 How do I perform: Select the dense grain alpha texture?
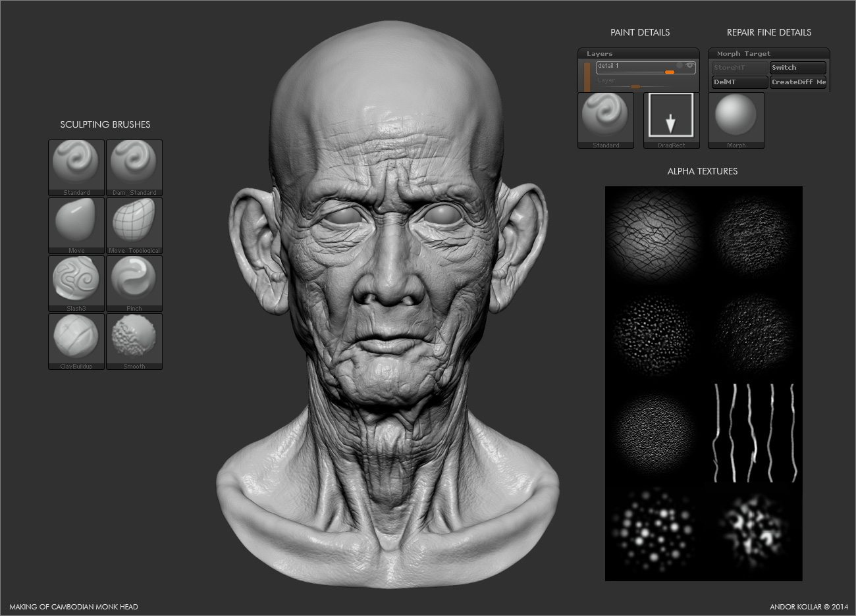(x=655, y=432)
